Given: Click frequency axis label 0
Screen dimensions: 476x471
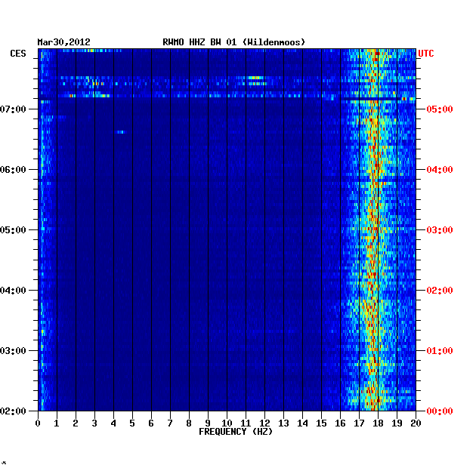Looking at the screenshot, I should 38,423.
